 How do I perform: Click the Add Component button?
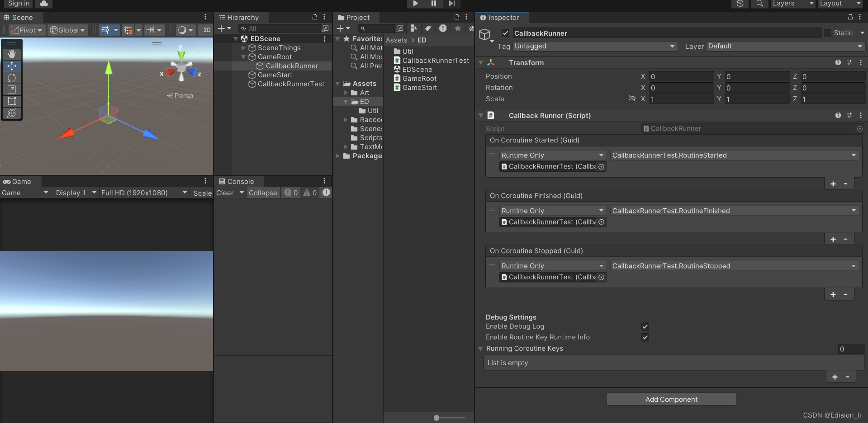click(671, 399)
